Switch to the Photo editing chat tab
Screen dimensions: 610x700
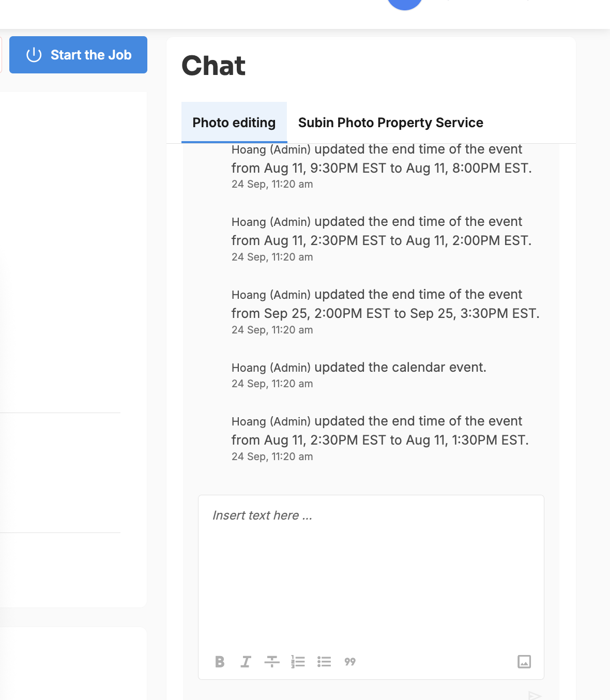[234, 123]
